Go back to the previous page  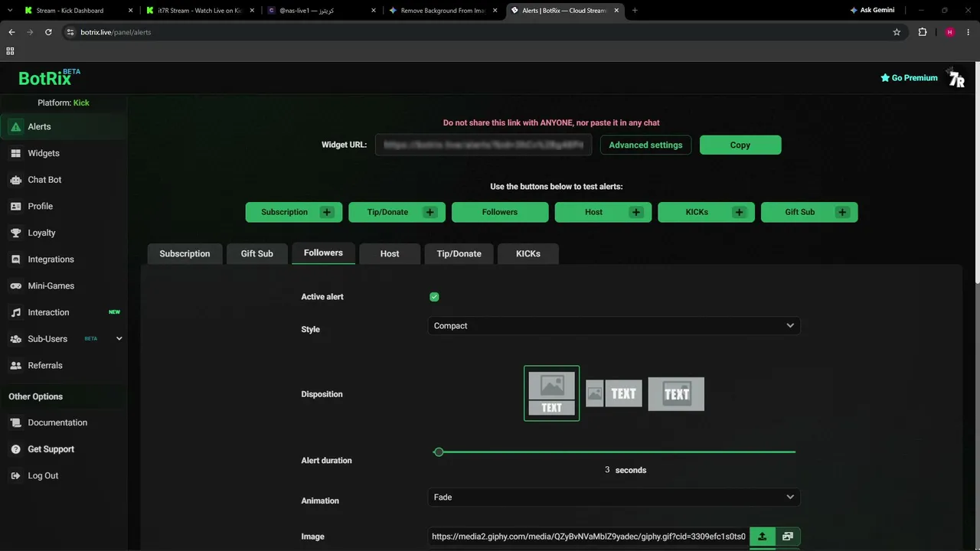tap(11, 32)
